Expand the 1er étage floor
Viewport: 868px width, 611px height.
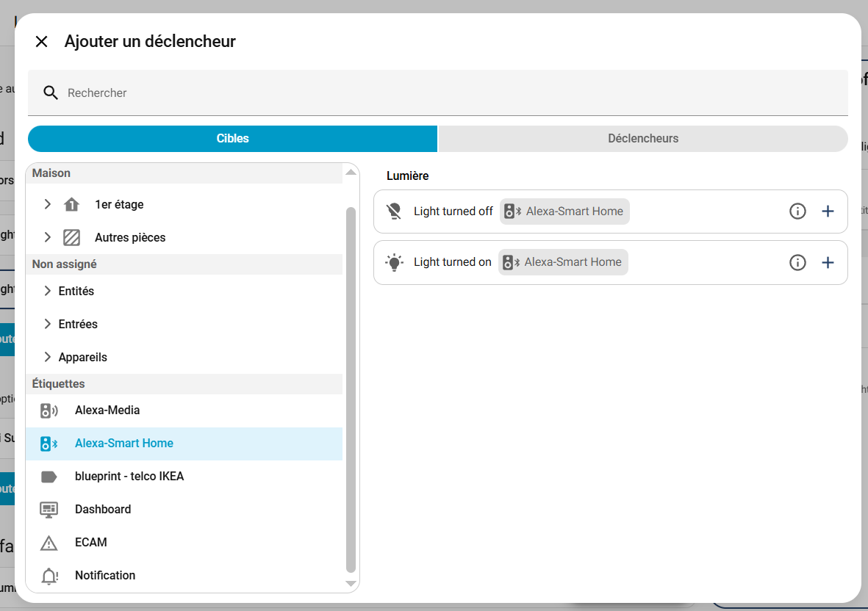[48, 204]
